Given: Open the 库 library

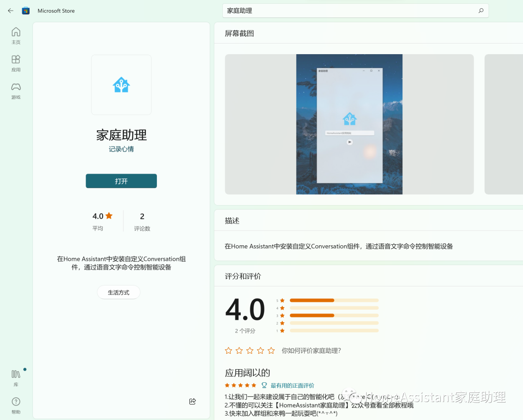Looking at the screenshot, I should 15,378.
